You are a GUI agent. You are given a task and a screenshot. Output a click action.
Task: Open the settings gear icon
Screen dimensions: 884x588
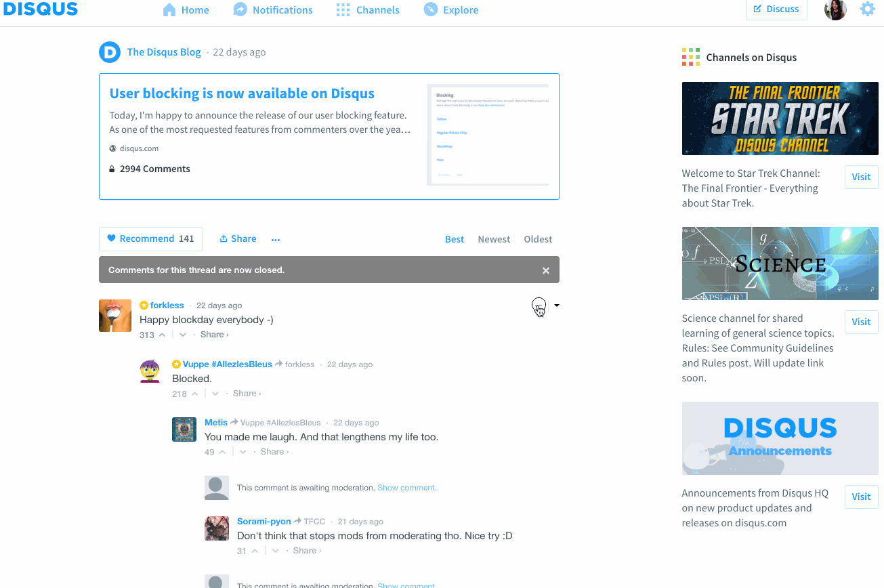tap(867, 9)
